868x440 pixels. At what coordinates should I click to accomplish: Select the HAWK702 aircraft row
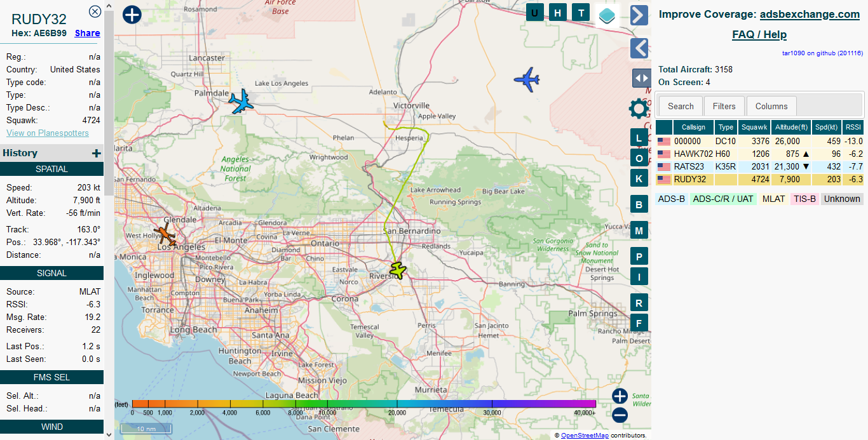tap(759, 154)
